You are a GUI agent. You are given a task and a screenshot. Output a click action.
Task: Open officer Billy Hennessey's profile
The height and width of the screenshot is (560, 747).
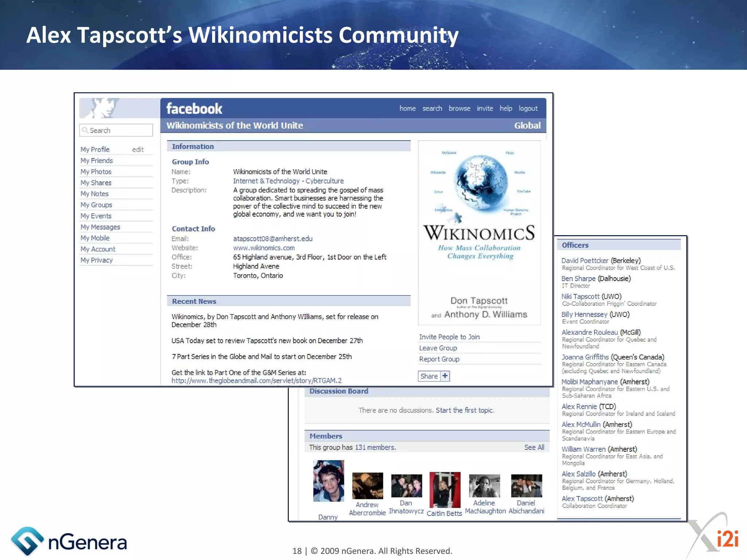(585, 314)
